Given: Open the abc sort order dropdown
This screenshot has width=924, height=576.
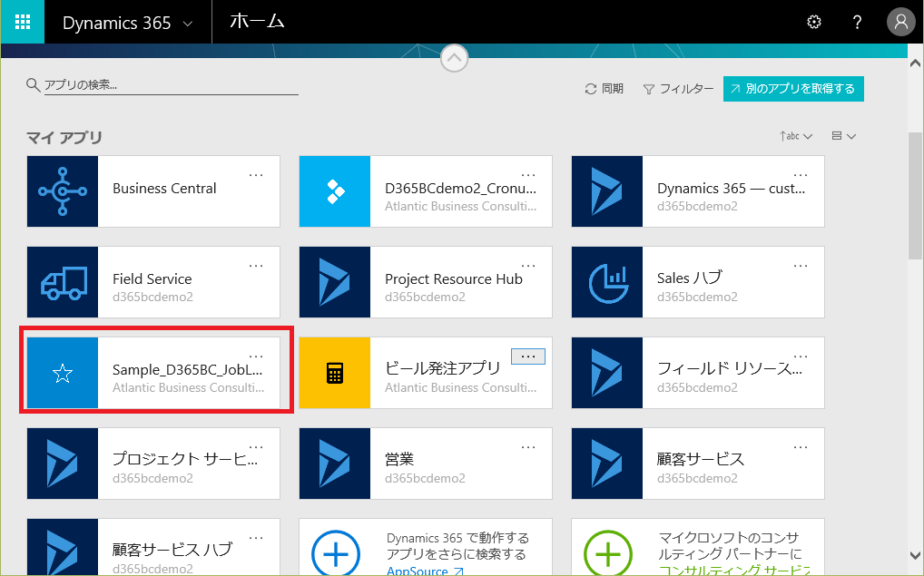Looking at the screenshot, I should [796, 136].
